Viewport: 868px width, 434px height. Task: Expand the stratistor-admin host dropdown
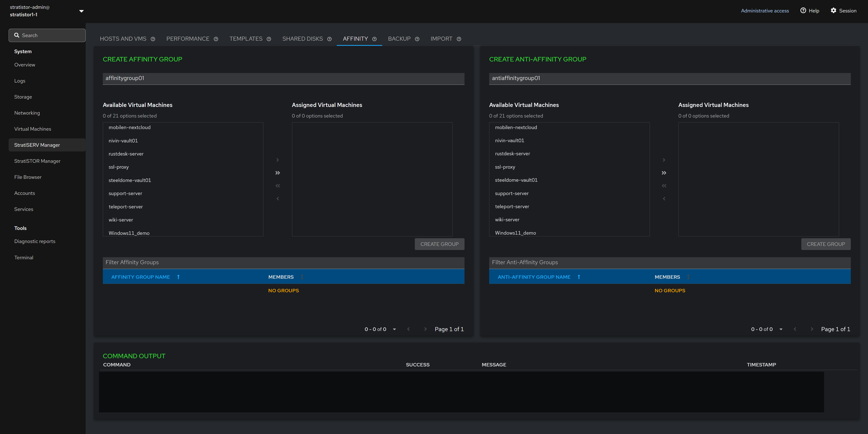[81, 11]
